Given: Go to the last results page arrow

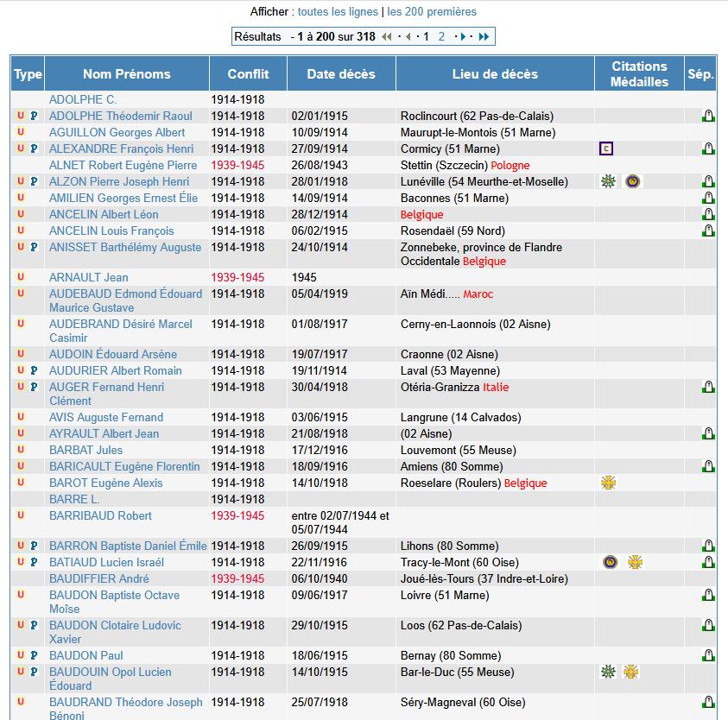Looking at the screenshot, I should pos(484,36).
